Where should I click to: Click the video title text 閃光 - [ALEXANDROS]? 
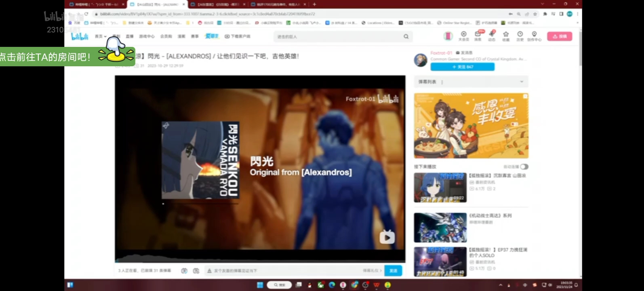[179, 56]
